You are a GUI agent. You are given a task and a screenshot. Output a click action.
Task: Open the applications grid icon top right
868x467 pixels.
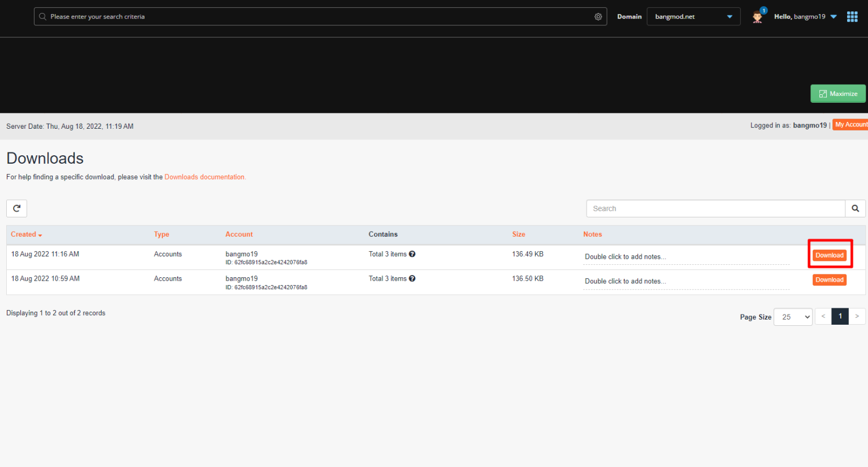tap(852, 16)
